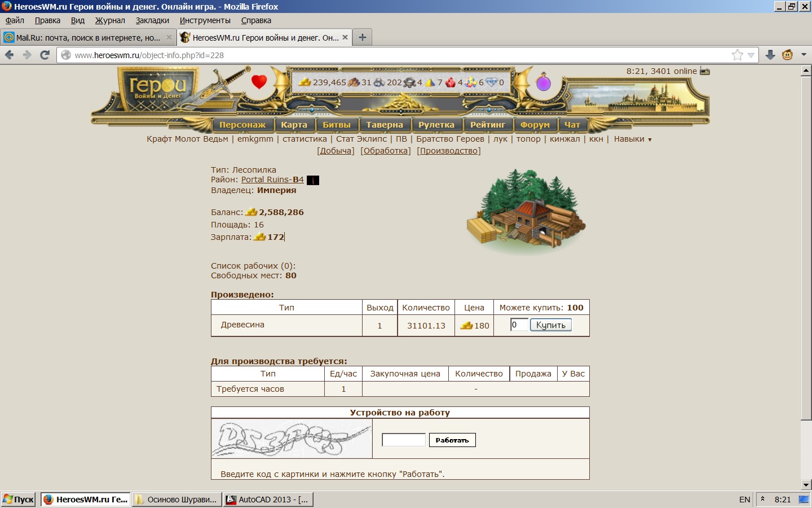This screenshot has width=812, height=508.
Task: Open the Инструменты menu
Action: point(205,20)
